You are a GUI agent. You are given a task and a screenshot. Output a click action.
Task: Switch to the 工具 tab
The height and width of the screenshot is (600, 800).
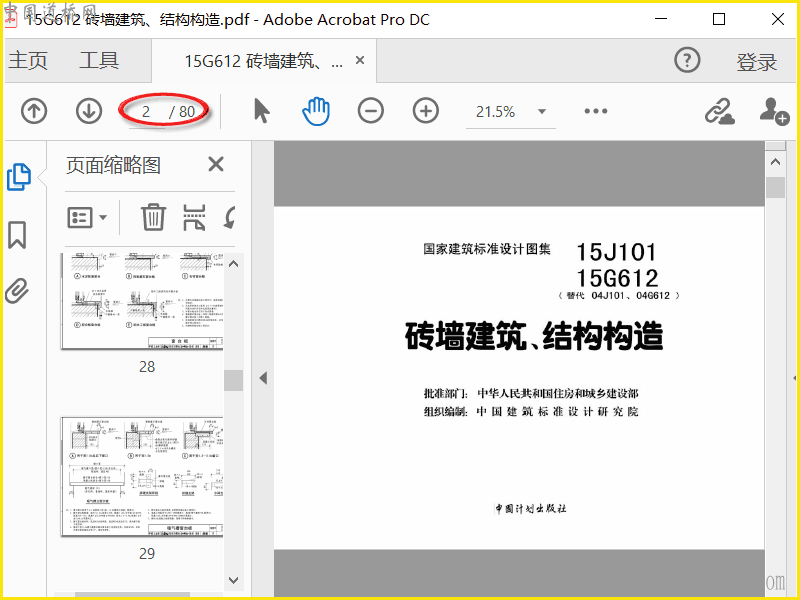tap(99, 61)
